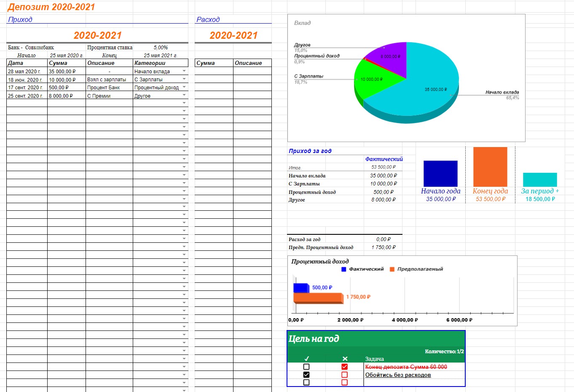Select the Вклад chart title
The width and height of the screenshot is (574, 392).
click(x=302, y=23)
